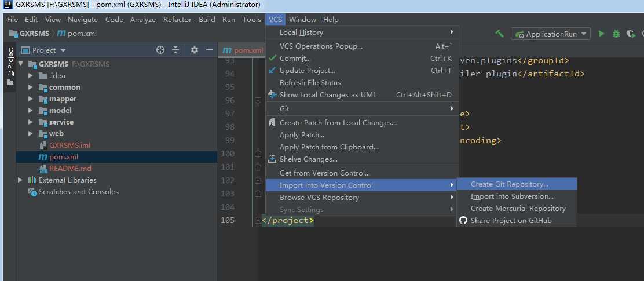Expand the common module folder
644x281 pixels.
(x=30, y=87)
